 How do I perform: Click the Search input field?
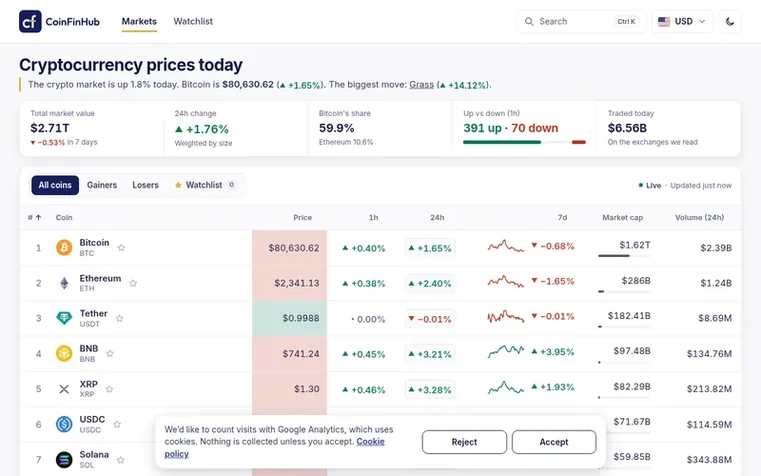581,21
